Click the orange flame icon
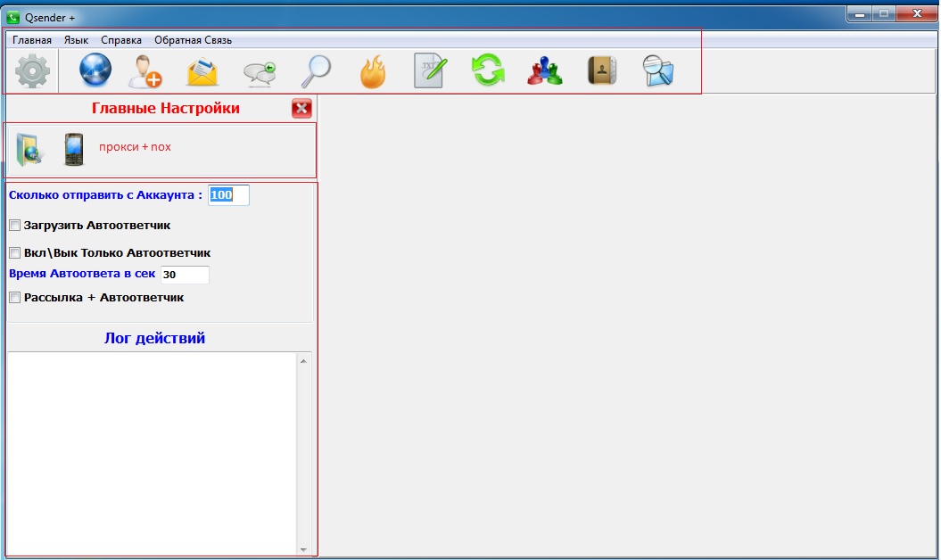 click(x=373, y=71)
